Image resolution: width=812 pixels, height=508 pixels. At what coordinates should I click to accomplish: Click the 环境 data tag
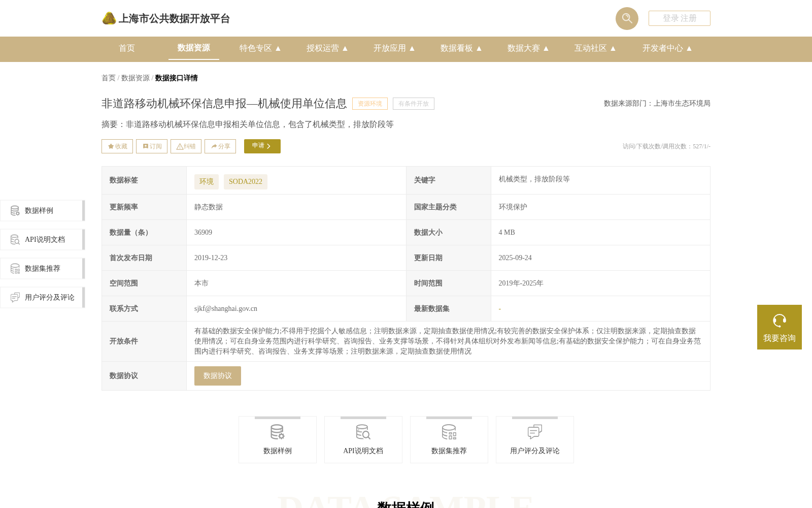click(x=207, y=182)
